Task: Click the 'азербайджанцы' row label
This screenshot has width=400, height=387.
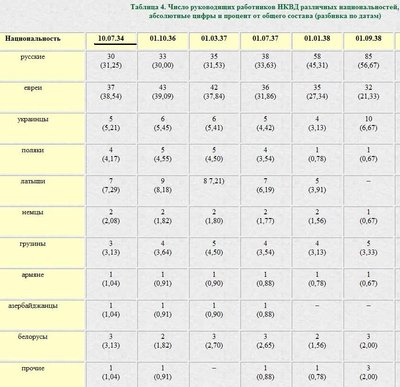Action: (33, 306)
